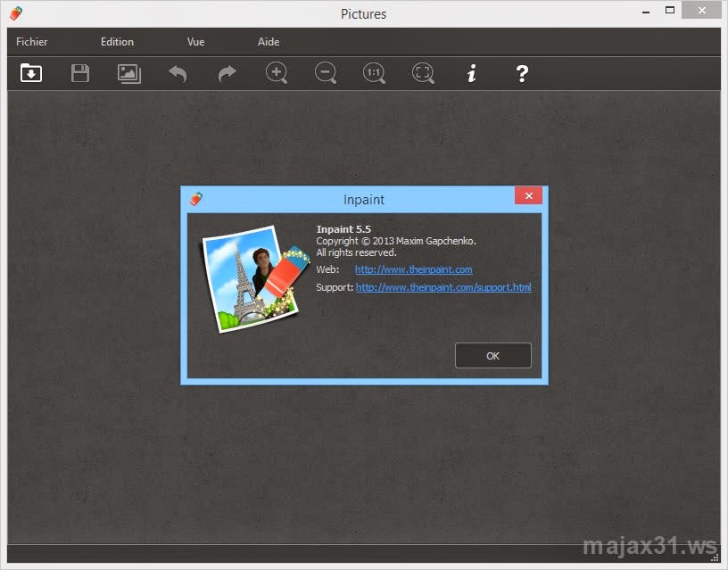Zoom out with minus magnifier

(x=326, y=73)
